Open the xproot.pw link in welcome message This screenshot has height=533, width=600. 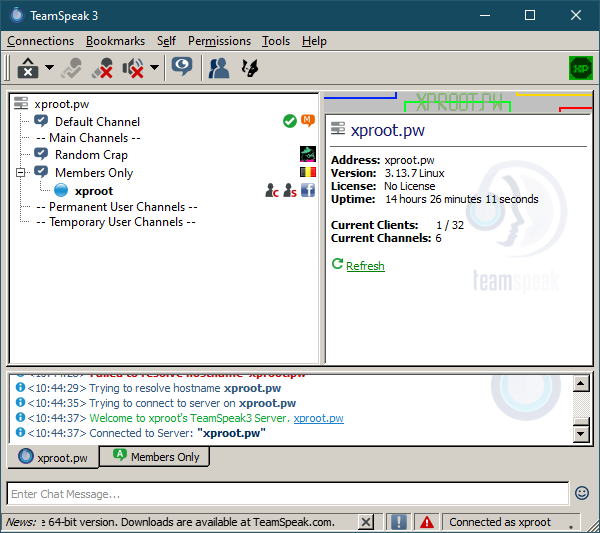(x=318, y=418)
